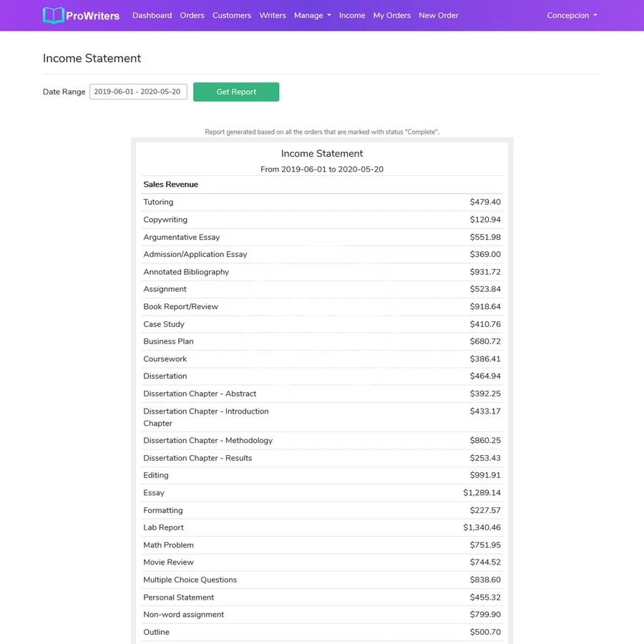Click the ProWriters book logo icon
This screenshot has height=644, width=644.
pyautogui.click(x=53, y=15)
